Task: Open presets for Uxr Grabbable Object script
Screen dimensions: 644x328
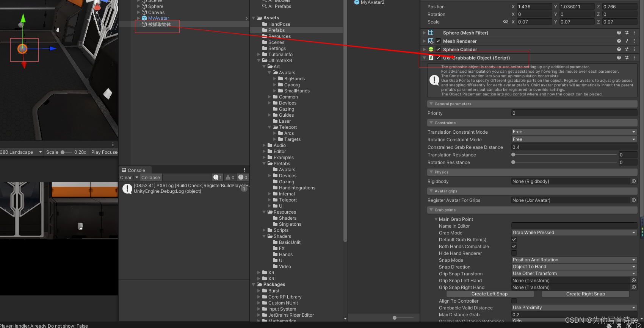Action: [x=626, y=58]
